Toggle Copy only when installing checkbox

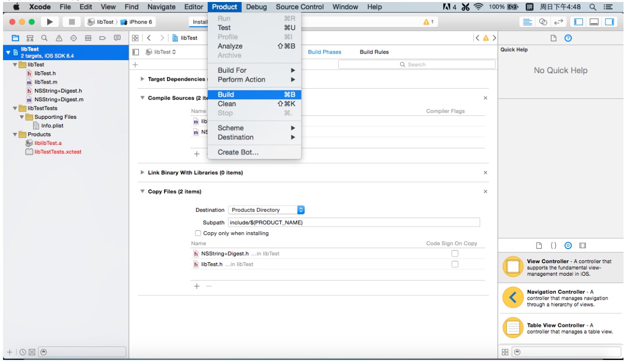(198, 233)
